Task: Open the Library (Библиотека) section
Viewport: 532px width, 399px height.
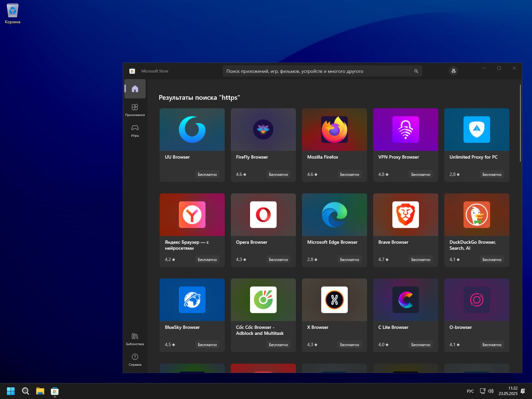Action: point(135,339)
